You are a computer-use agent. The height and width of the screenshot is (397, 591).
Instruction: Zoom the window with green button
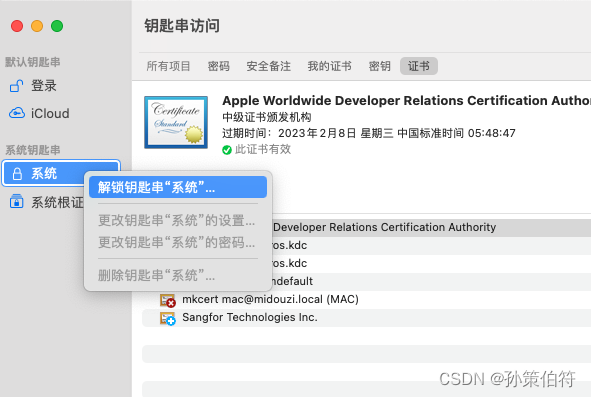click(x=57, y=26)
